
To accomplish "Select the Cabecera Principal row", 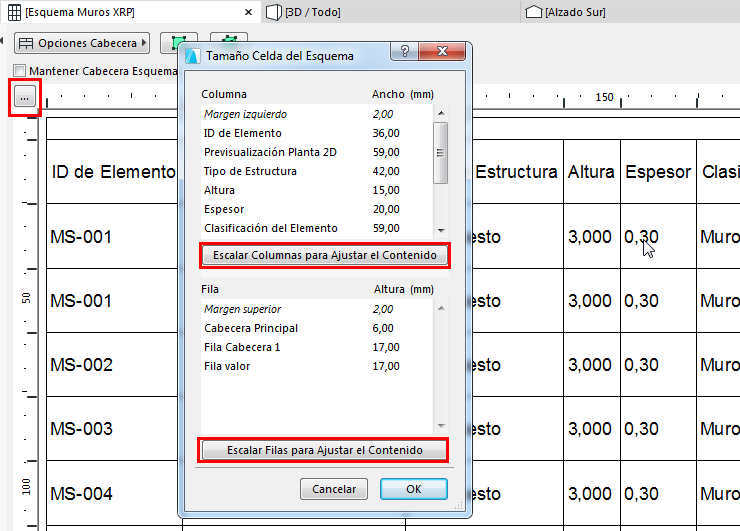I will click(x=317, y=328).
